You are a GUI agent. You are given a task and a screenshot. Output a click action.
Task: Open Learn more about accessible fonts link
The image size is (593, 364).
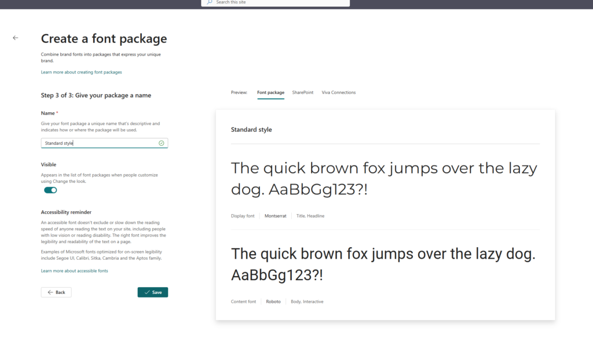75,271
